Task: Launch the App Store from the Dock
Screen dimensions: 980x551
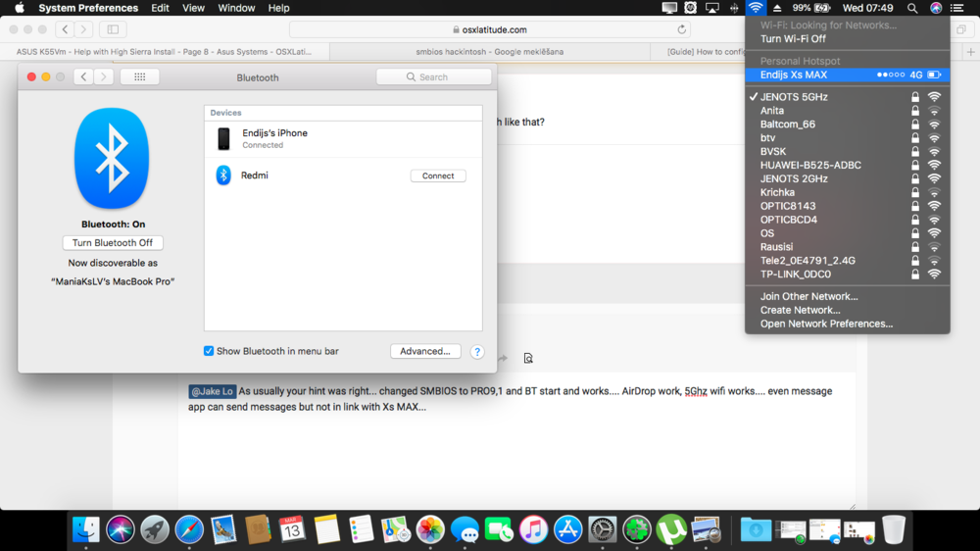Action: tap(568, 529)
